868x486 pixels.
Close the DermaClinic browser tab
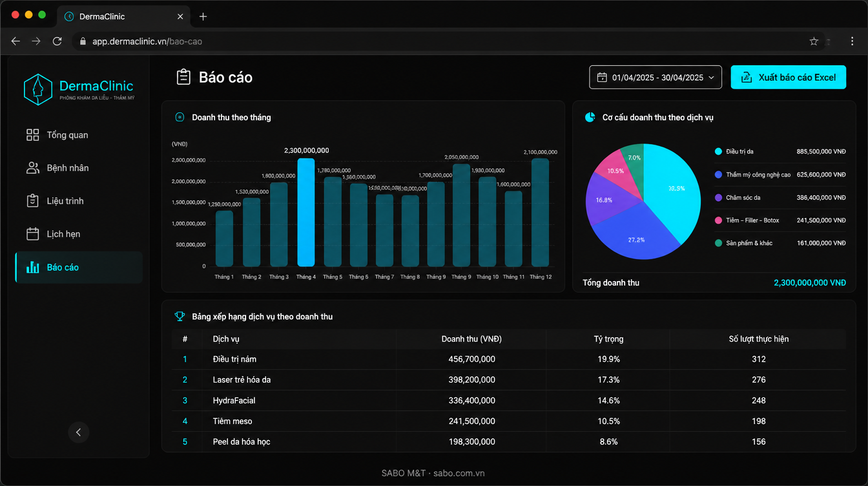click(x=180, y=16)
